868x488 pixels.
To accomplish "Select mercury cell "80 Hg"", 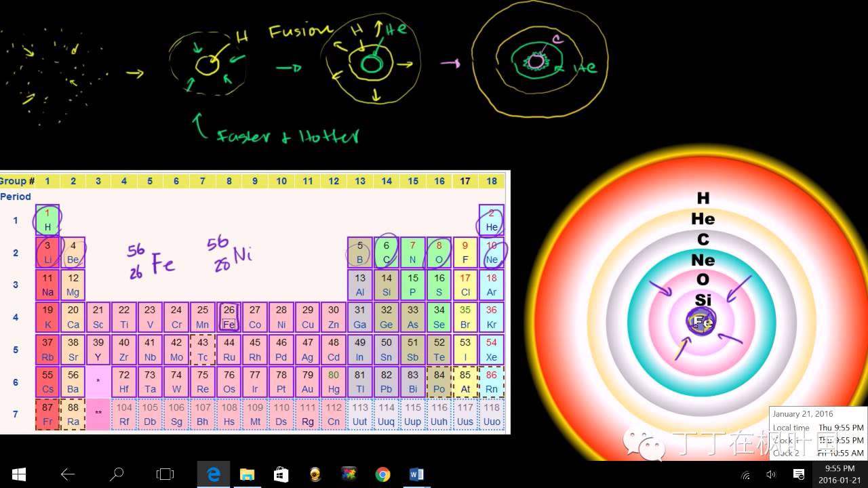I will [334, 382].
